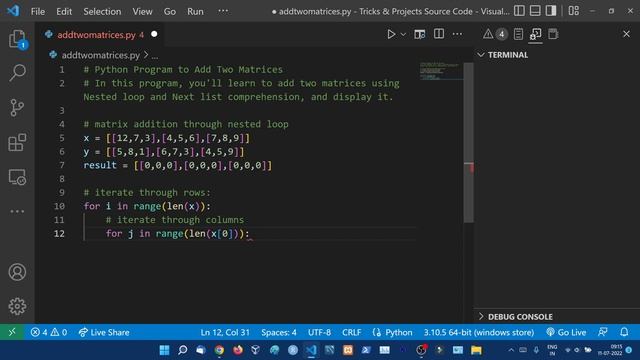
Task: Close the unsaved addtwomatrices.py tab dot
Action: pyautogui.click(x=154, y=34)
